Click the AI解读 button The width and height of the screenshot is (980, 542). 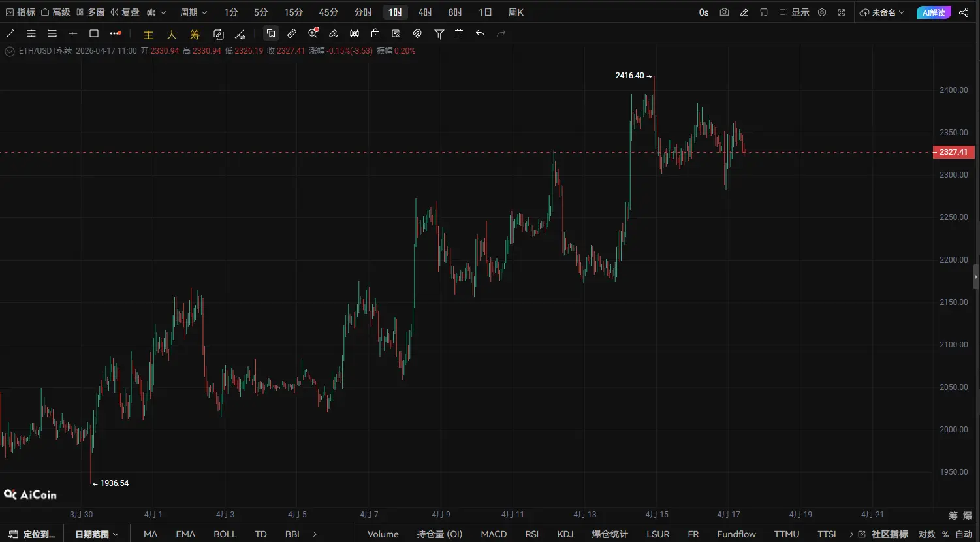(x=934, y=12)
